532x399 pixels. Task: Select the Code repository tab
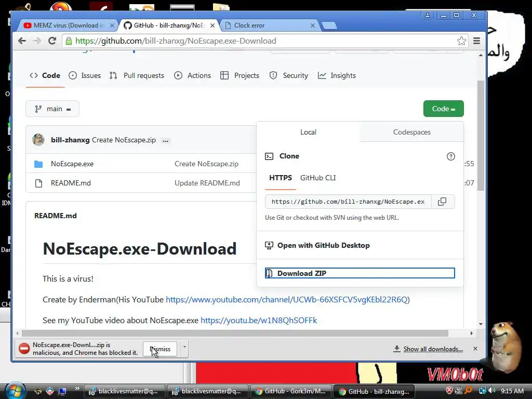[45, 76]
